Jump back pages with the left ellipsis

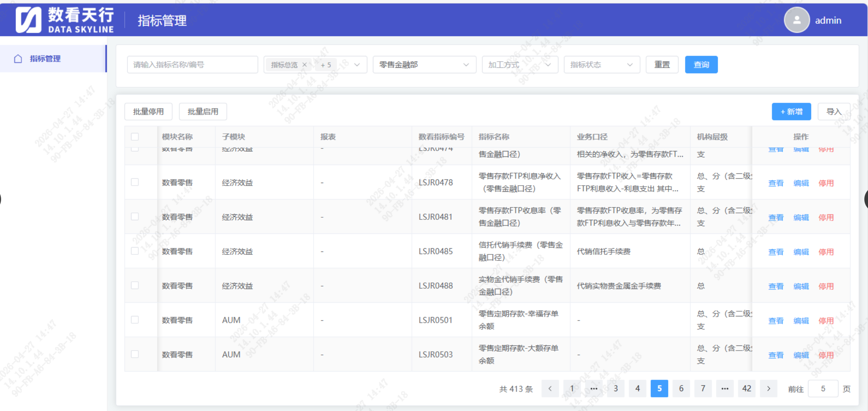[x=594, y=389]
